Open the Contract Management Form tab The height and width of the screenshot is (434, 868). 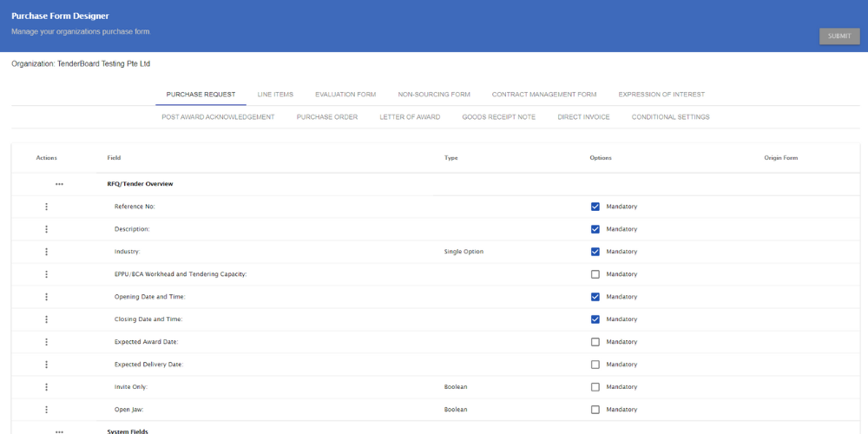tap(544, 95)
